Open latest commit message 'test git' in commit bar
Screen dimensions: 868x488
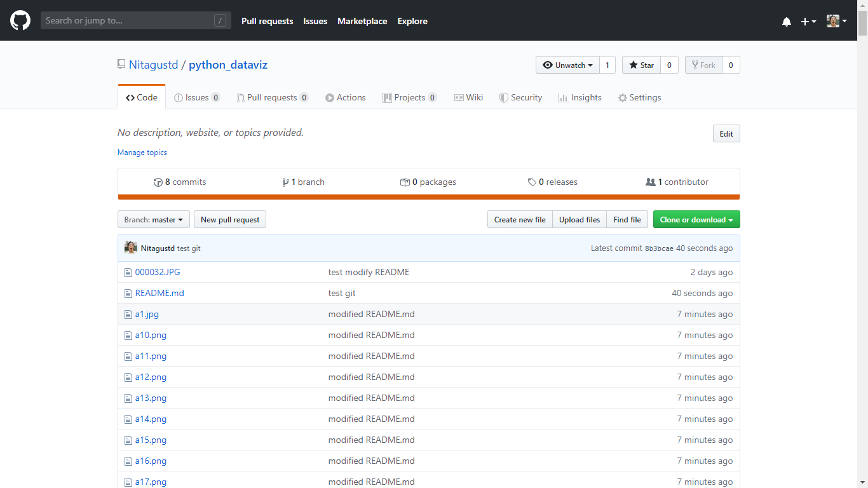(x=189, y=248)
